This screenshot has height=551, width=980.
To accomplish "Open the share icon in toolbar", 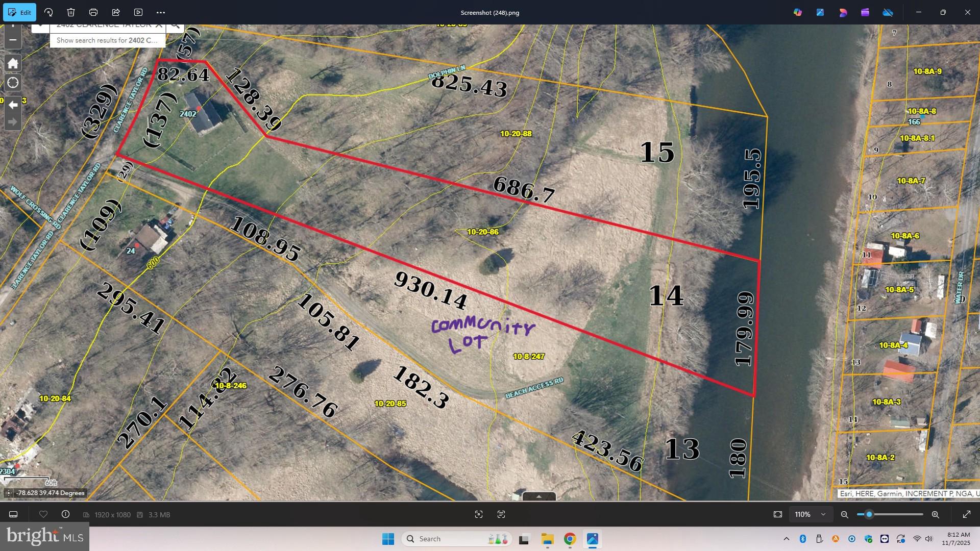I will point(116,12).
